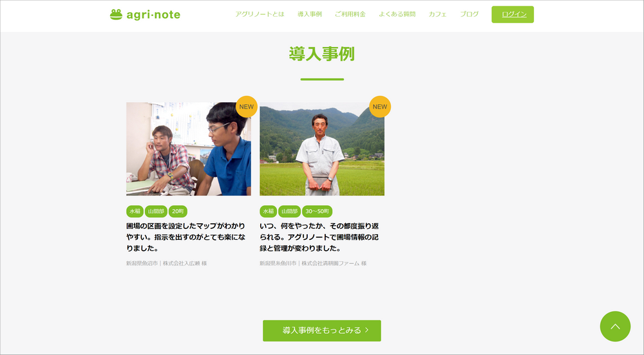Open the ブログ navigation link
This screenshot has width=644, height=355.
469,14
